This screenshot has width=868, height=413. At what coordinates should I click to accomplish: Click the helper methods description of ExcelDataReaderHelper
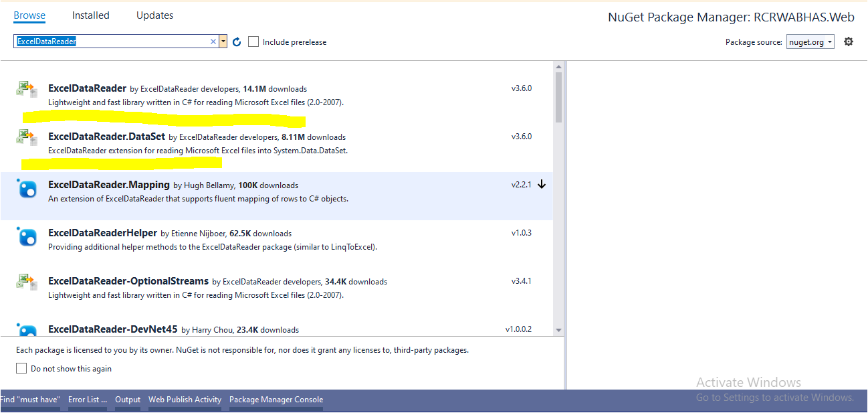click(x=213, y=247)
